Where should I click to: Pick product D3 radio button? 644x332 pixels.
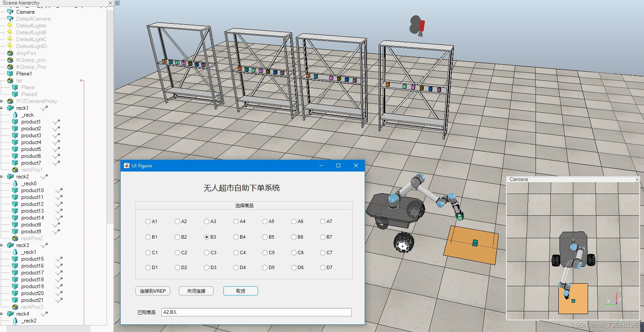tap(207, 268)
